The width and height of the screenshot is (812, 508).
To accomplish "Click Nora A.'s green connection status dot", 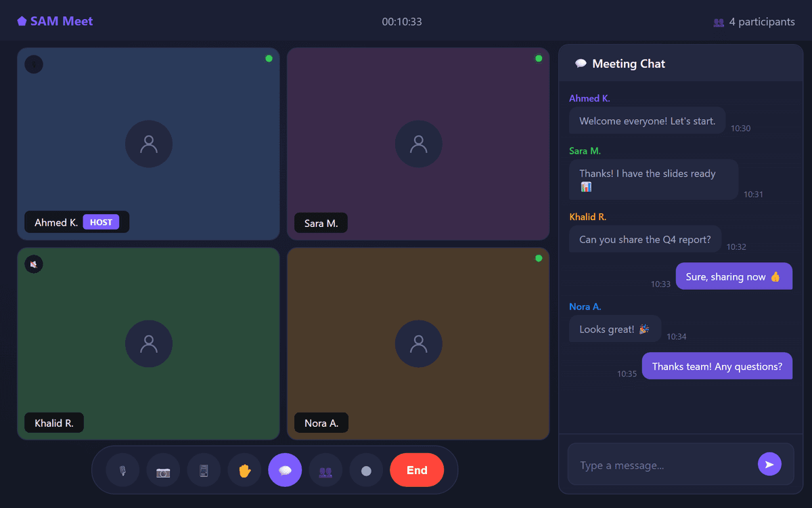I will 539,258.
